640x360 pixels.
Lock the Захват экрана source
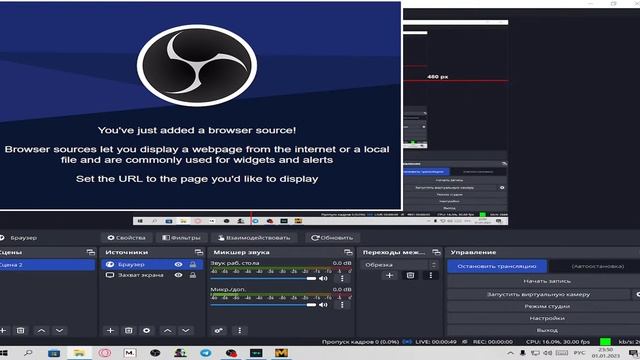tap(193, 275)
